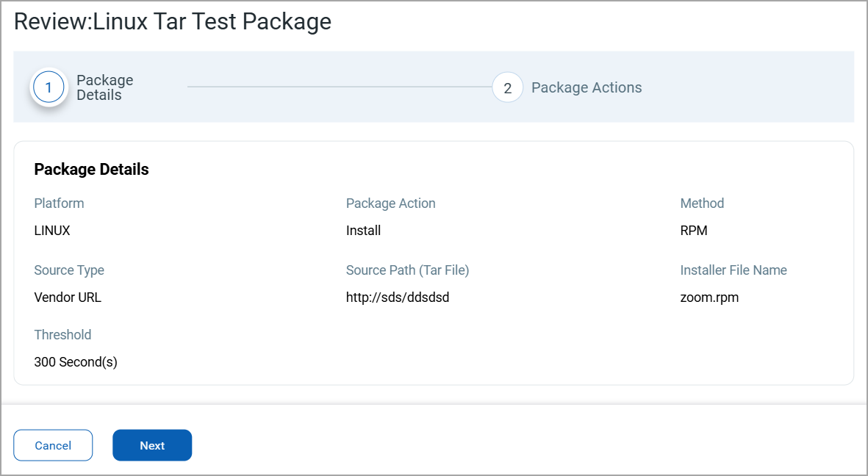Click the source path http://sds/ddsdsd
The image size is (868, 476).
(397, 297)
